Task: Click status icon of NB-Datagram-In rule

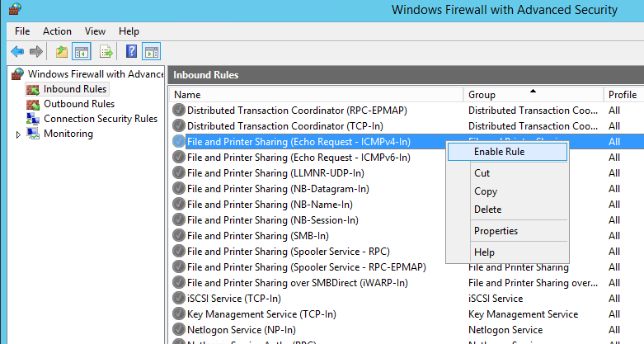Action: 179,189
